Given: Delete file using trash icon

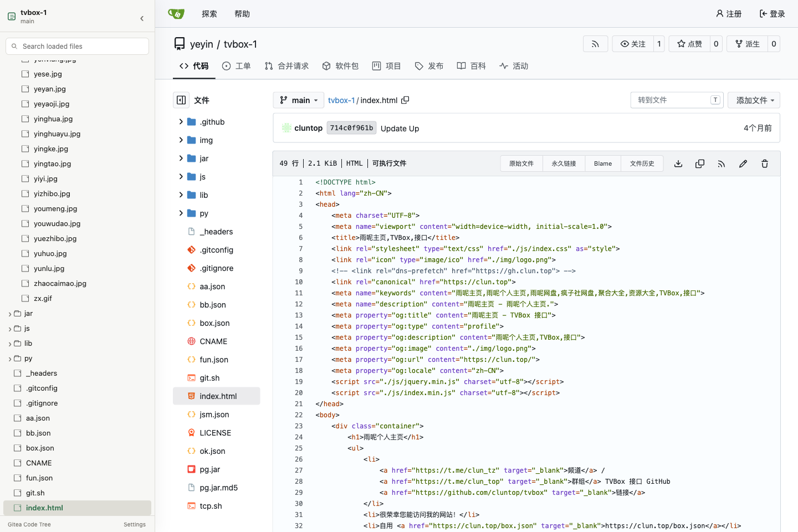Looking at the screenshot, I should click(x=765, y=163).
